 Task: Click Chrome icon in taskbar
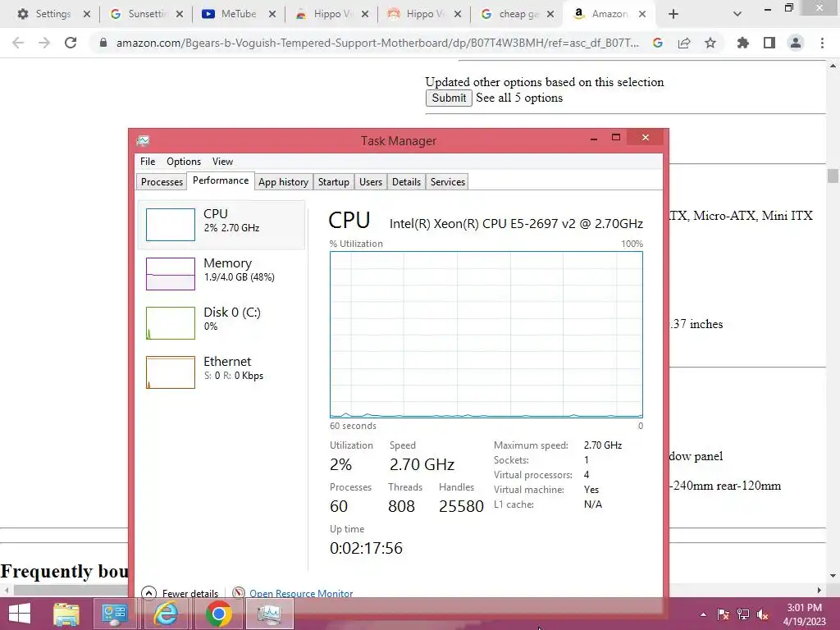coord(218,614)
